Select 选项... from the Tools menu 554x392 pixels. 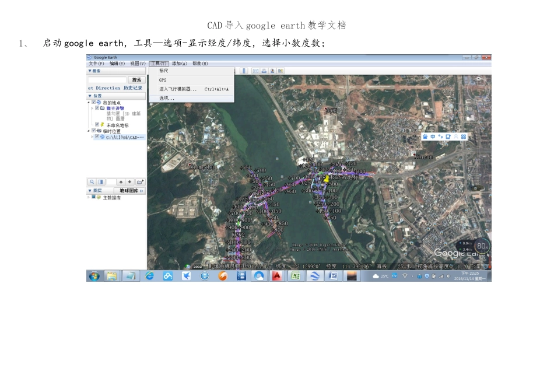[191, 98]
